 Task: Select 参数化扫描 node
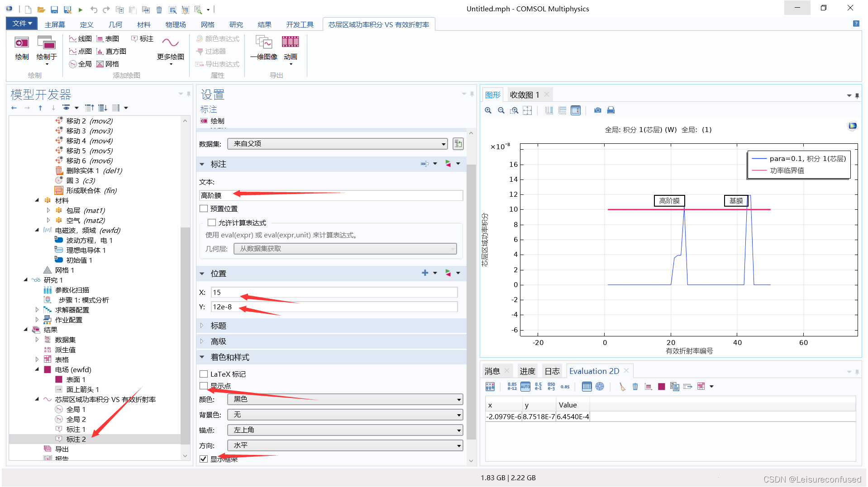[72, 290]
